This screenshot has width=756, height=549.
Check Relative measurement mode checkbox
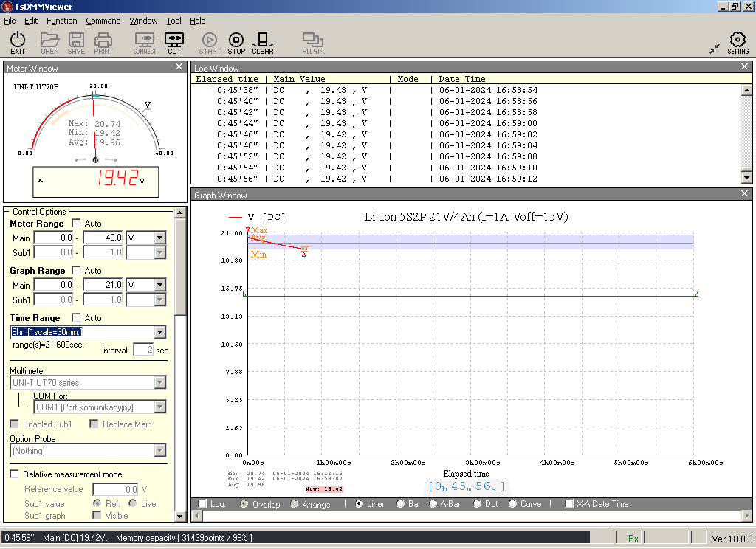[15, 474]
